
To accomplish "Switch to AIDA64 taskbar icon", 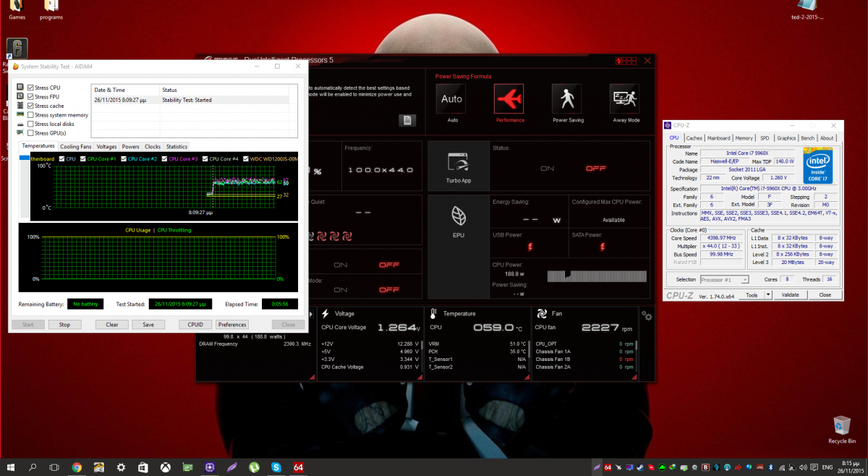I will pyautogui.click(x=298, y=467).
